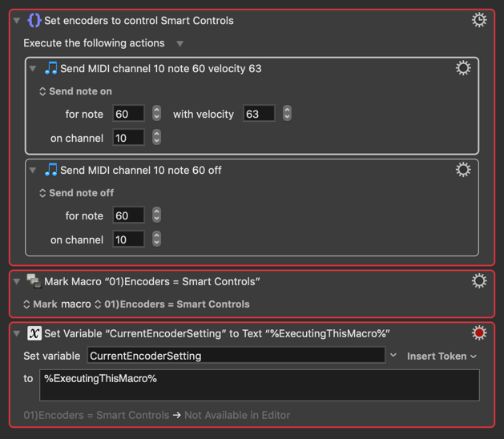The width and height of the screenshot is (504, 439).
Task: Open gear menu for Mark Macro action
Action: (x=479, y=281)
